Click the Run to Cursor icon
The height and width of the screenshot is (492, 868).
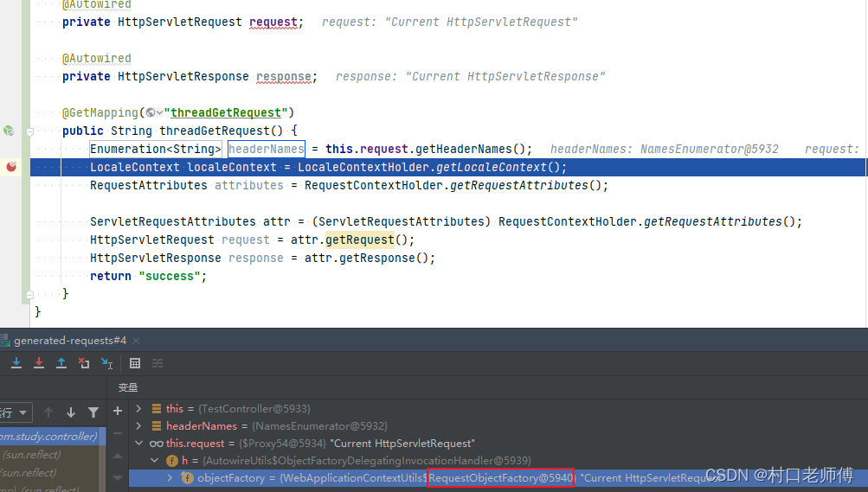click(106, 363)
